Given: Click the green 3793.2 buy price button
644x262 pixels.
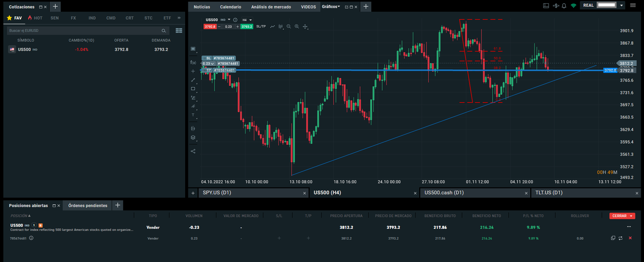Looking at the screenshot, I should (x=247, y=26).
